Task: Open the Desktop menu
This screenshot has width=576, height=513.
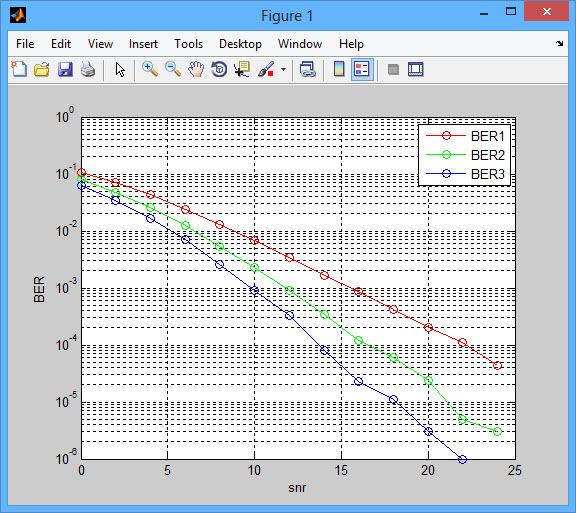Action: (x=240, y=44)
